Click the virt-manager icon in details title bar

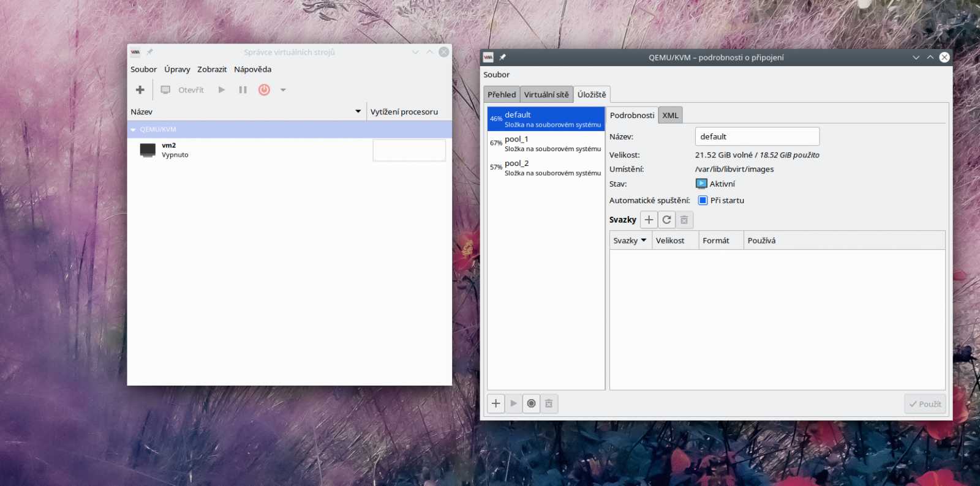488,57
